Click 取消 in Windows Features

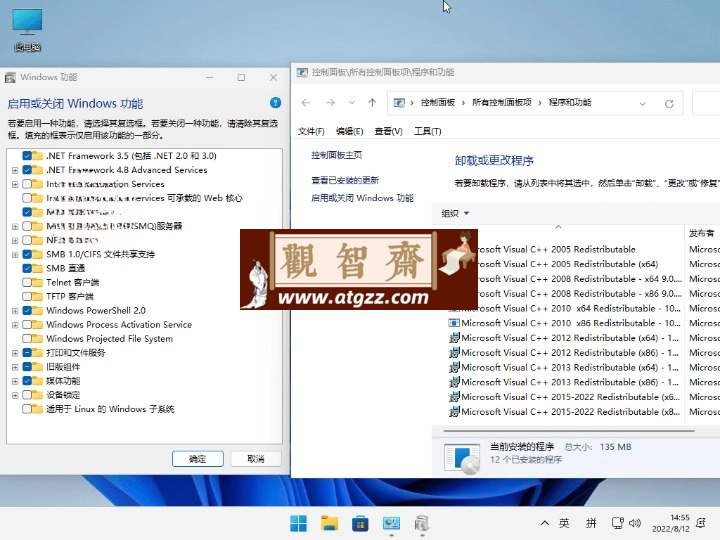(x=256, y=459)
